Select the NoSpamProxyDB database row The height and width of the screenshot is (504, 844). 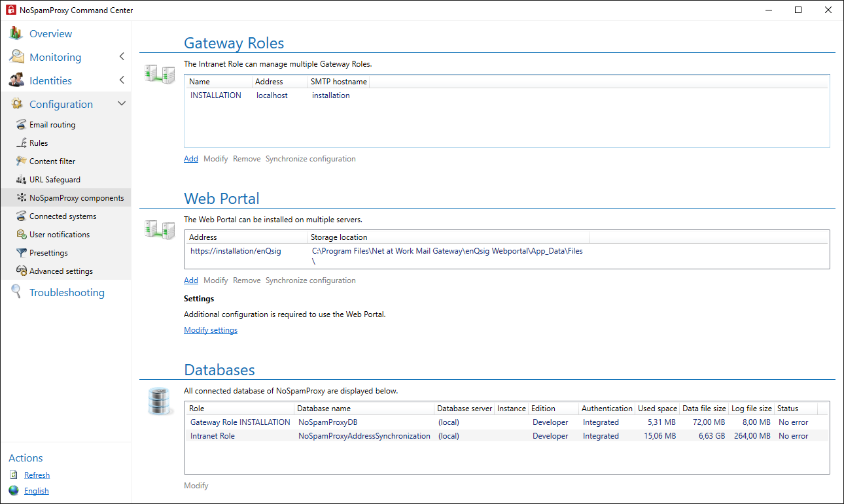506,422
